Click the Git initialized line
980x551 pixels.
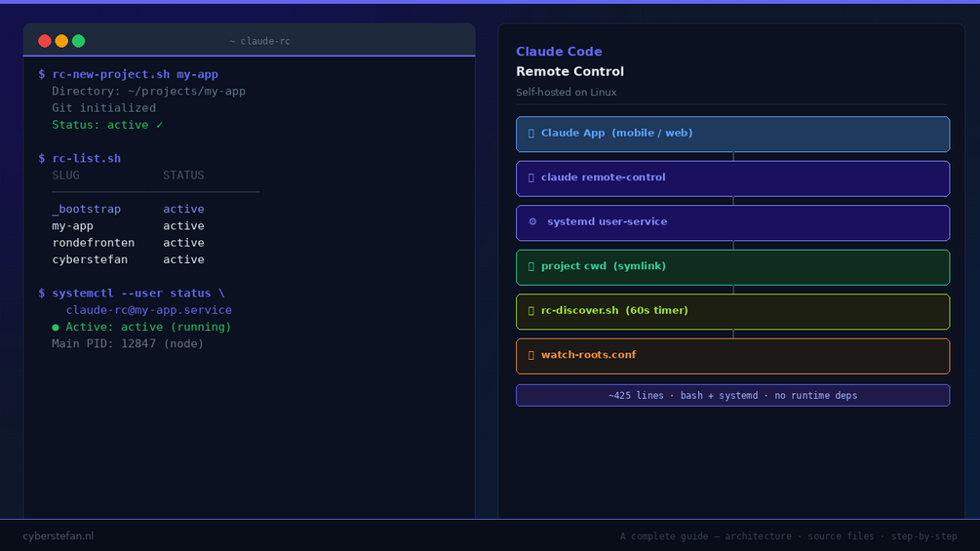coord(103,108)
